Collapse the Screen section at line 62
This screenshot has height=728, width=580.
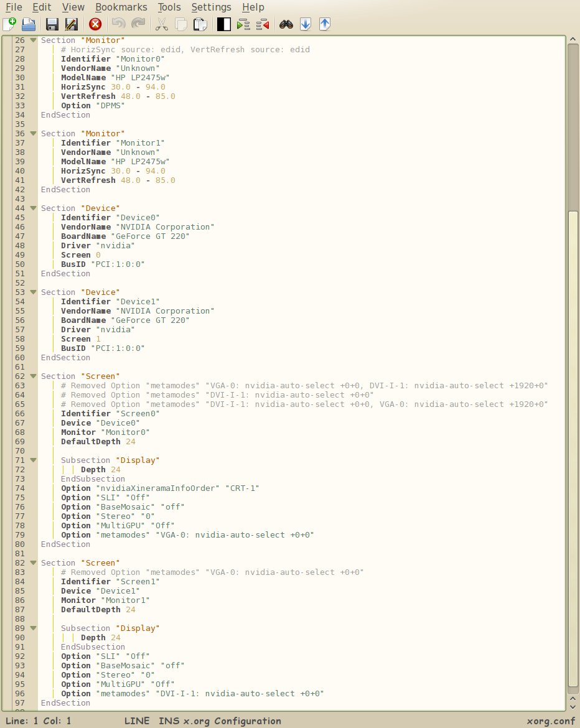pos(33,376)
